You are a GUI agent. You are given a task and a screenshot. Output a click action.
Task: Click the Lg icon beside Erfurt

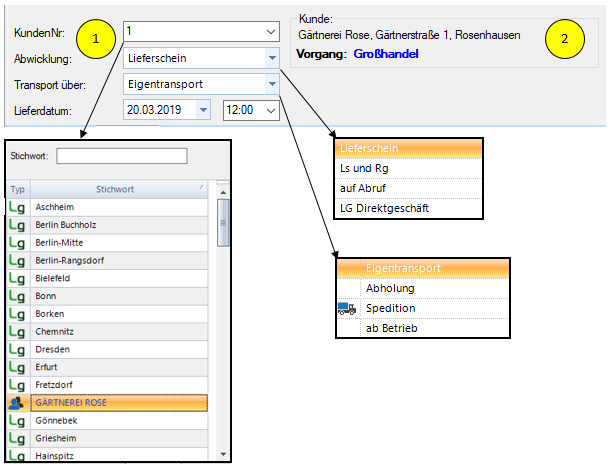[x=17, y=369]
